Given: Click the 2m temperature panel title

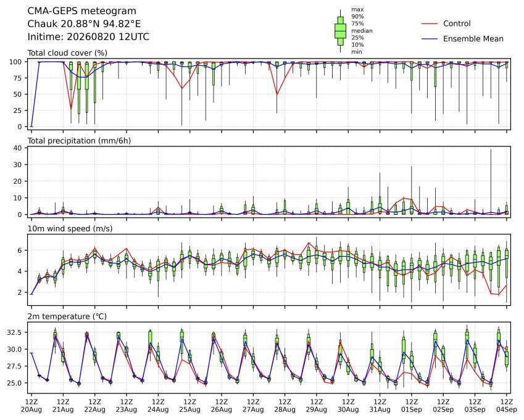Looking at the screenshot, I should click(67, 316).
